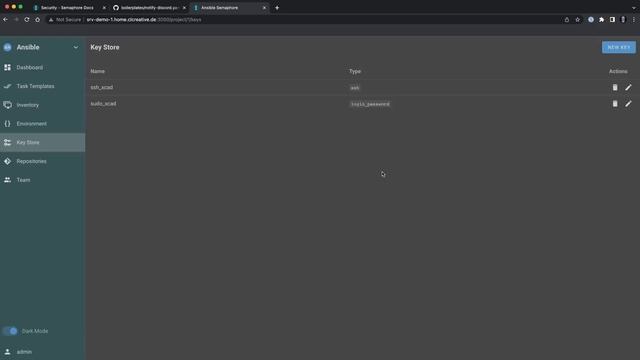Click the Dashboard grid icon
Image resolution: width=640 pixels, height=360 pixels.
click(x=7, y=67)
